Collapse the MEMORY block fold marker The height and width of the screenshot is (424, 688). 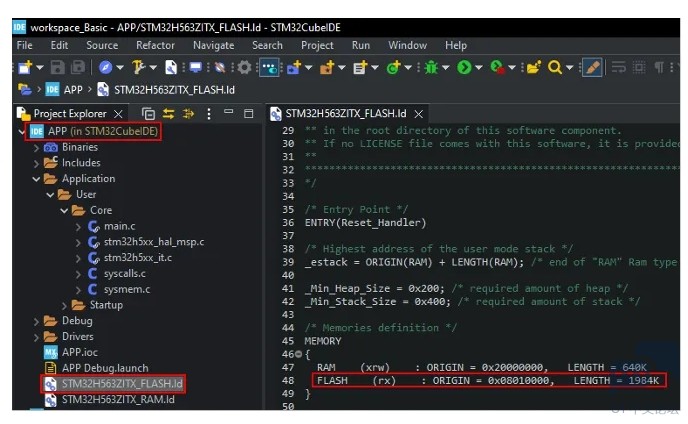tap(298, 354)
